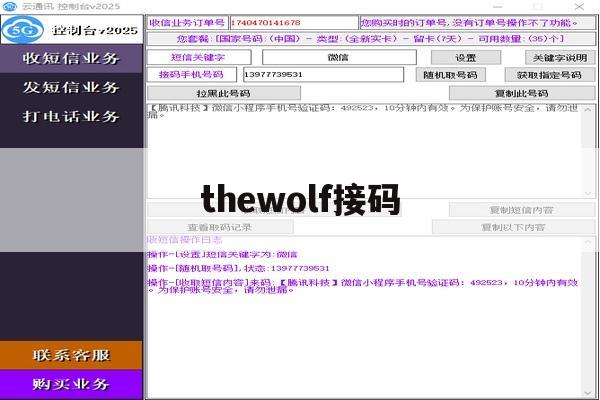This screenshot has width=600, height=400.
Task: Click SMS box scrollbar down arrow
Action: [588, 193]
